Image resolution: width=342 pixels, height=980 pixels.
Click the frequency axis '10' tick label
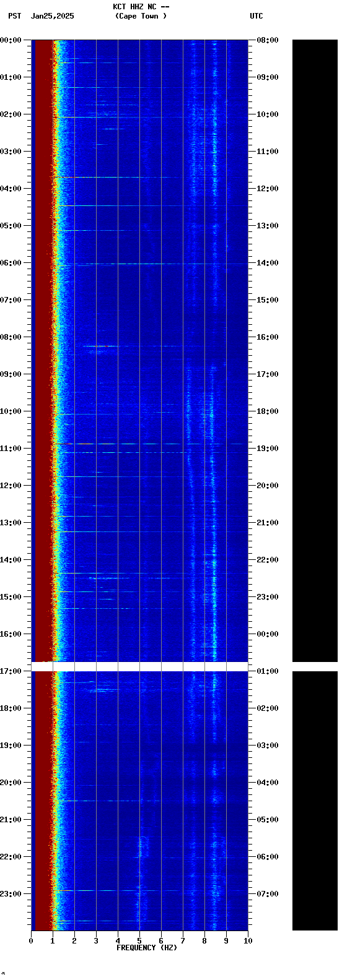248,941
